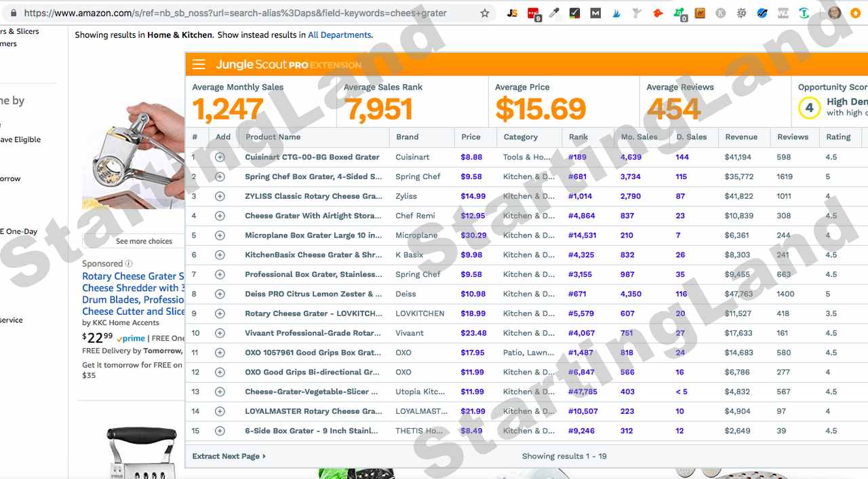Bookmark this page with the star icon
The image size is (868, 479).
pyautogui.click(x=485, y=13)
